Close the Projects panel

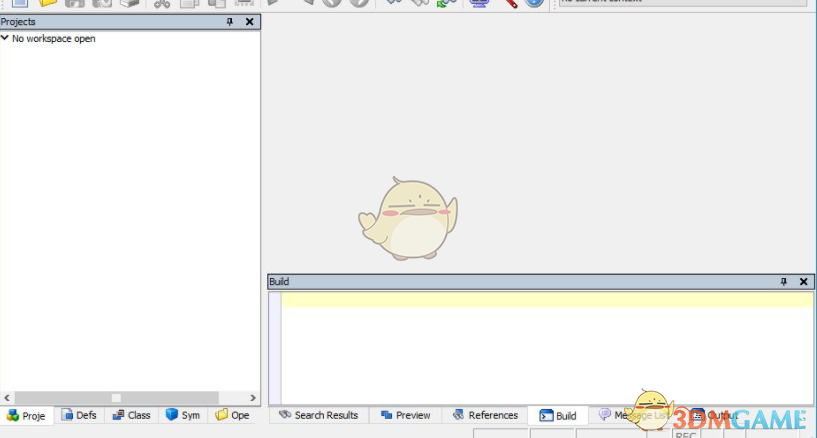[x=250, y=21]
